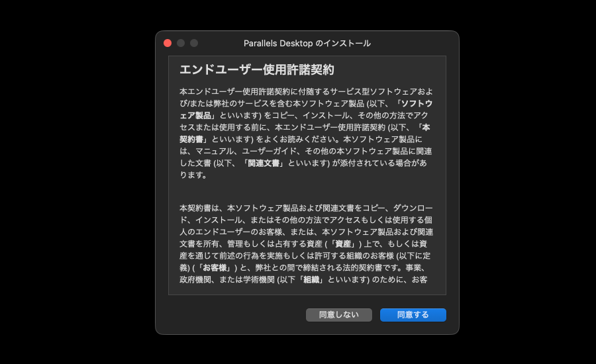Click the エンドユーザー使用許諾契約 heading
The image size is (596, 364).
pos(257,69)
